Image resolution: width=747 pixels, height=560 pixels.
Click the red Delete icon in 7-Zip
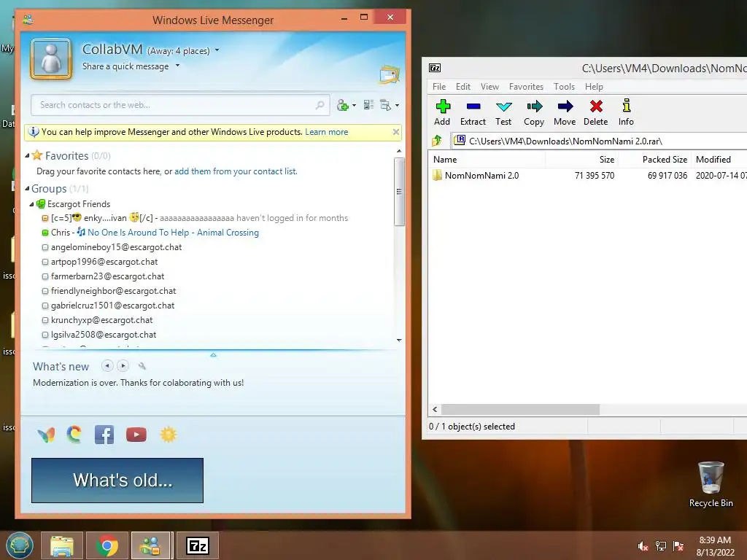[596, 112]
